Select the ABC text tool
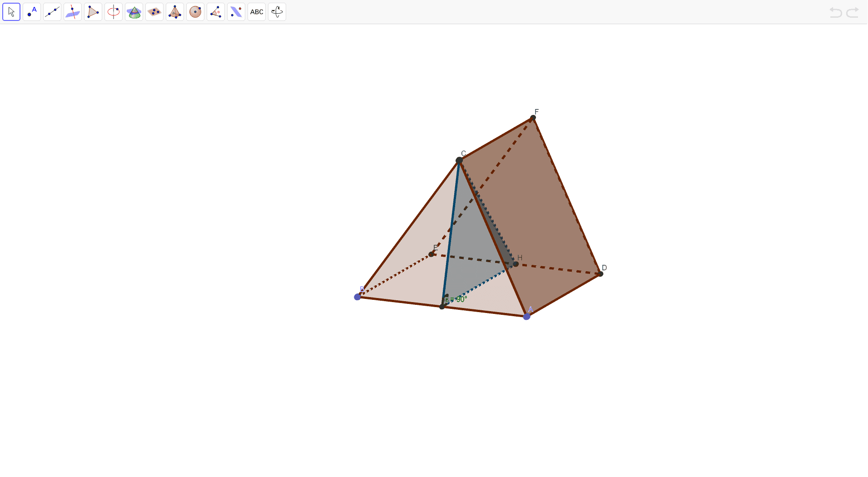Screen dimensions: 868x477 point(257,12)
